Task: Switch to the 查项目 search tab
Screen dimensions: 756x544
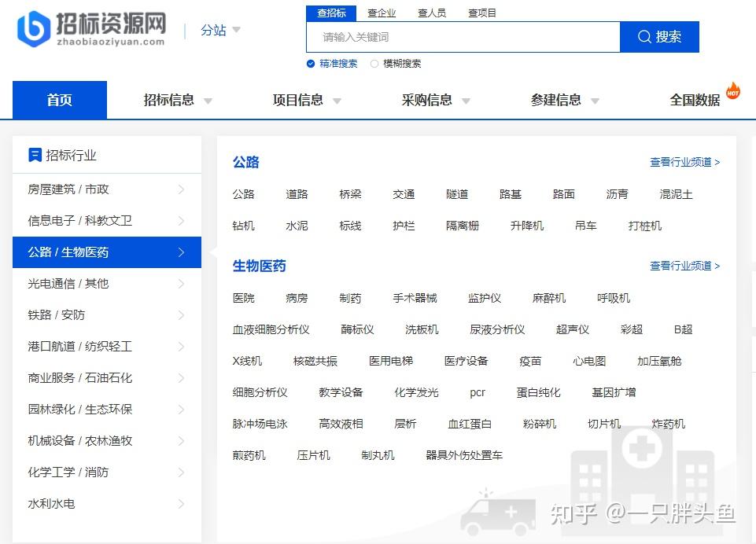Action: coord(482,13)
